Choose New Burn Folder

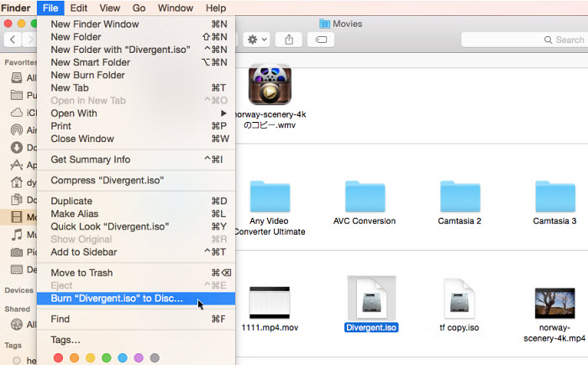(x=136, y=75)
